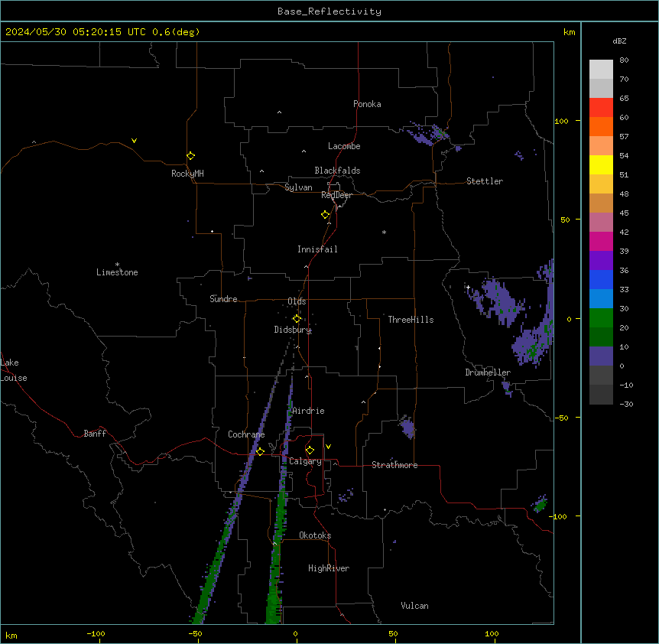Viewport: 659px width, 644px height.
Task: Click the Olds town label
Action: 297,301
